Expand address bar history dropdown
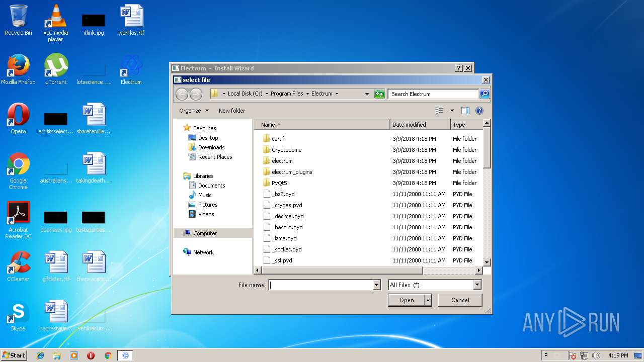This screenshot has width=644, height=362. 367,94
